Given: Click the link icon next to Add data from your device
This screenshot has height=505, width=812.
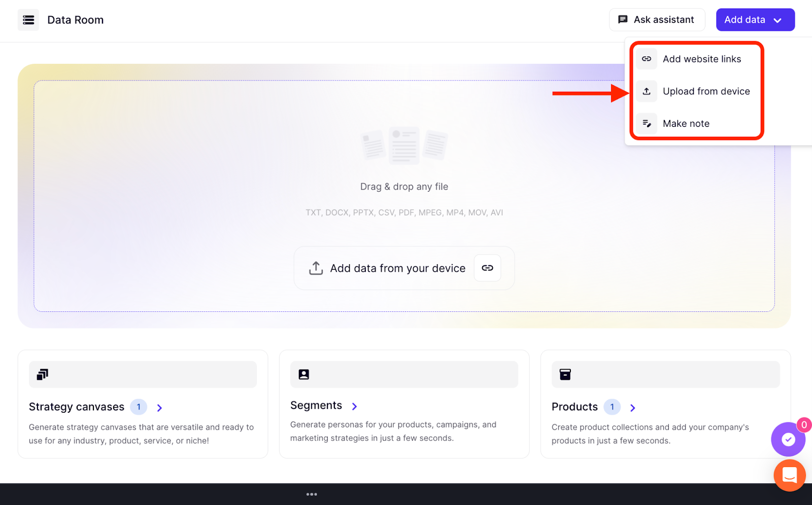Looking at the screenshot, I should [487, 268].
